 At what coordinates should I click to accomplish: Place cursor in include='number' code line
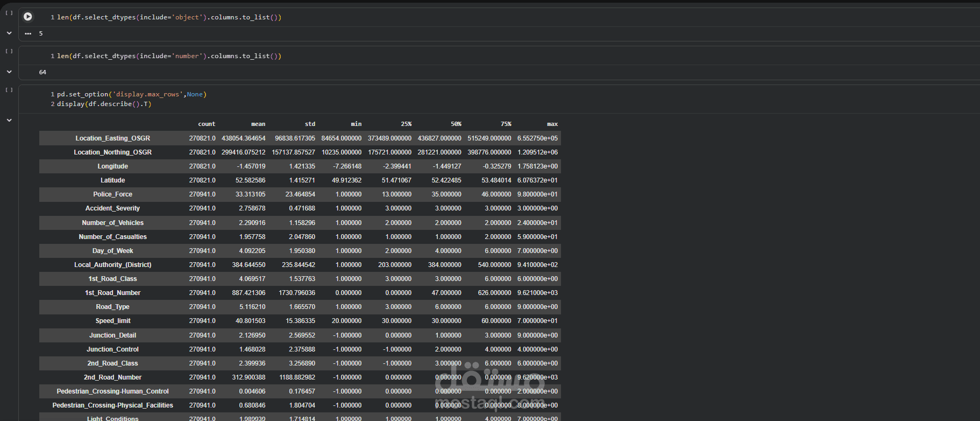[169, 56]
